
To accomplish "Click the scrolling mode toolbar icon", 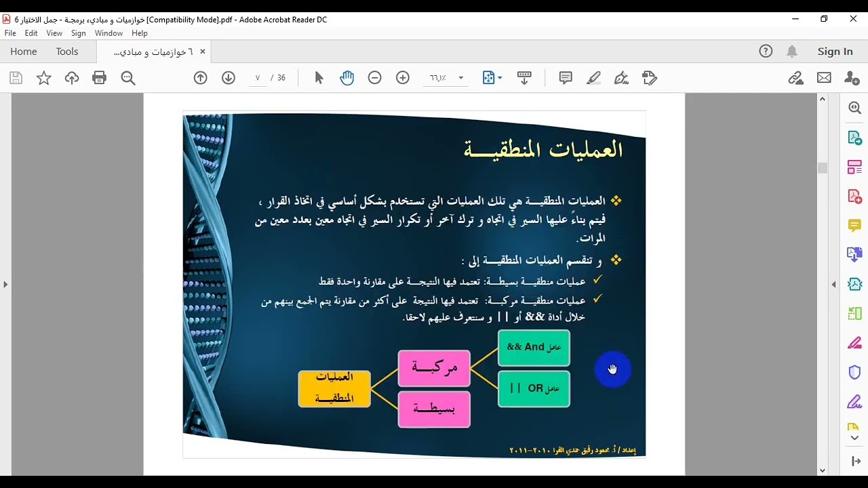I will point(524,78).
